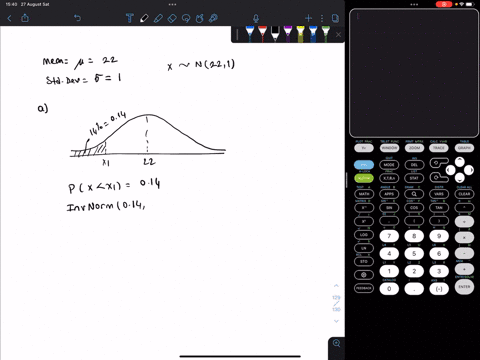Select the Text tool
This screenshot has height=360, width=480.
click(x=130, y=18)
